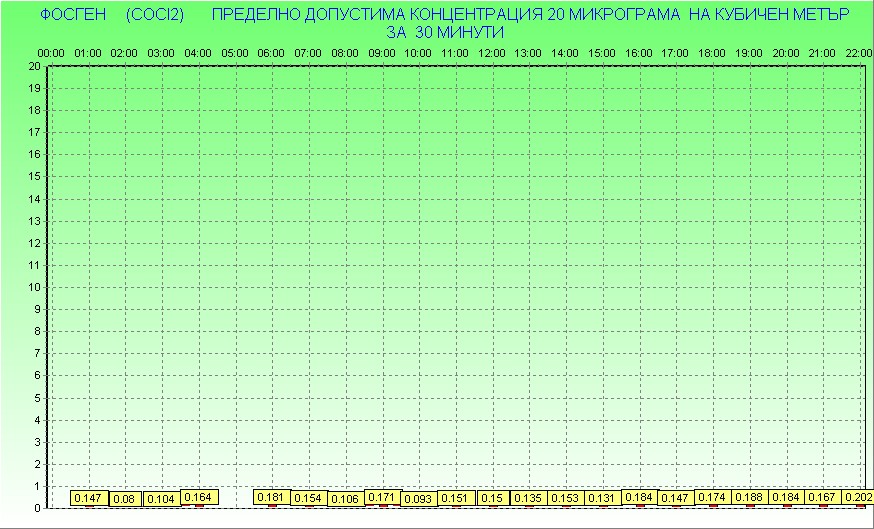Select the 0.08 data value label

124,499
